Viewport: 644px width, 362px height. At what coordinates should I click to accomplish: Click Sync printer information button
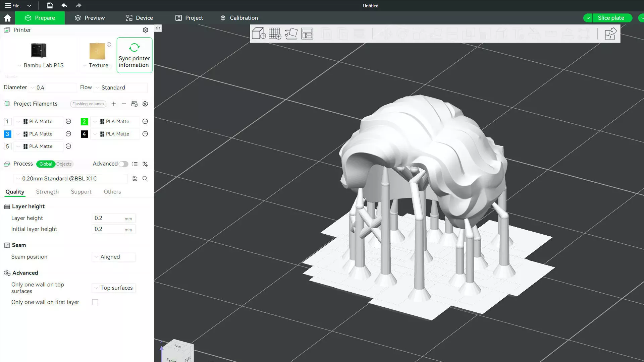tap(134, 55)
